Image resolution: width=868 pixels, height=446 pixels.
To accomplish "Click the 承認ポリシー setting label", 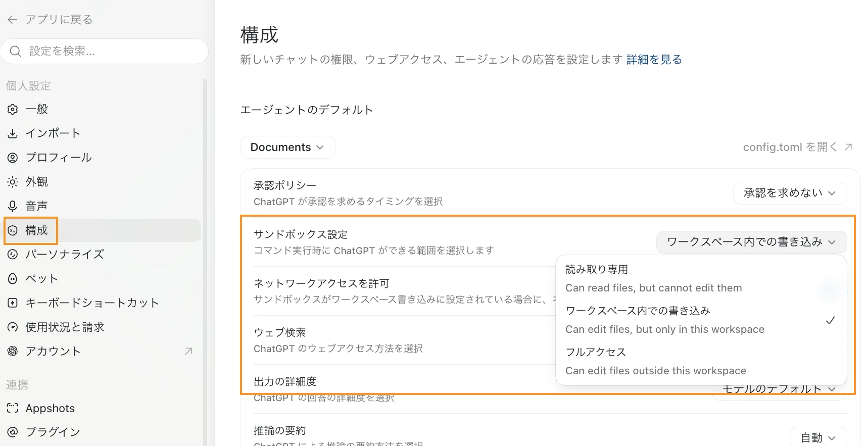I will click(x=285, y=185).
